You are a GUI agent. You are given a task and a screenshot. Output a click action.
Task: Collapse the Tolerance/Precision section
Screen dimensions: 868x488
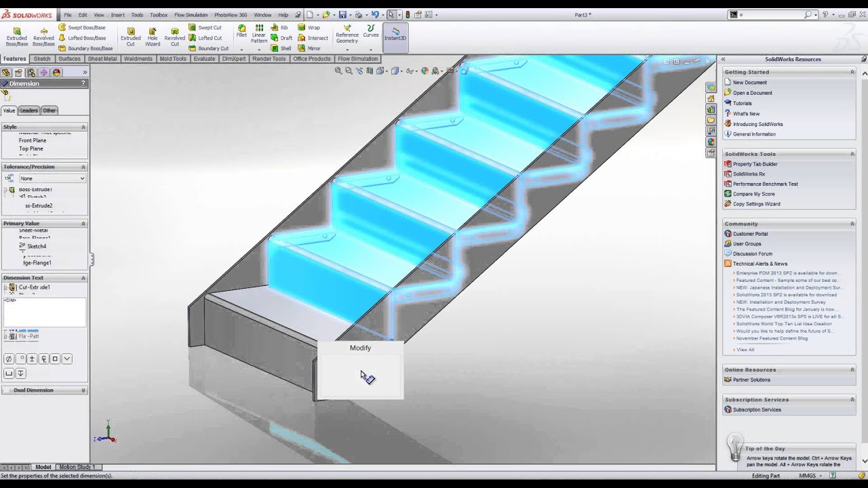tap(83, 167)
